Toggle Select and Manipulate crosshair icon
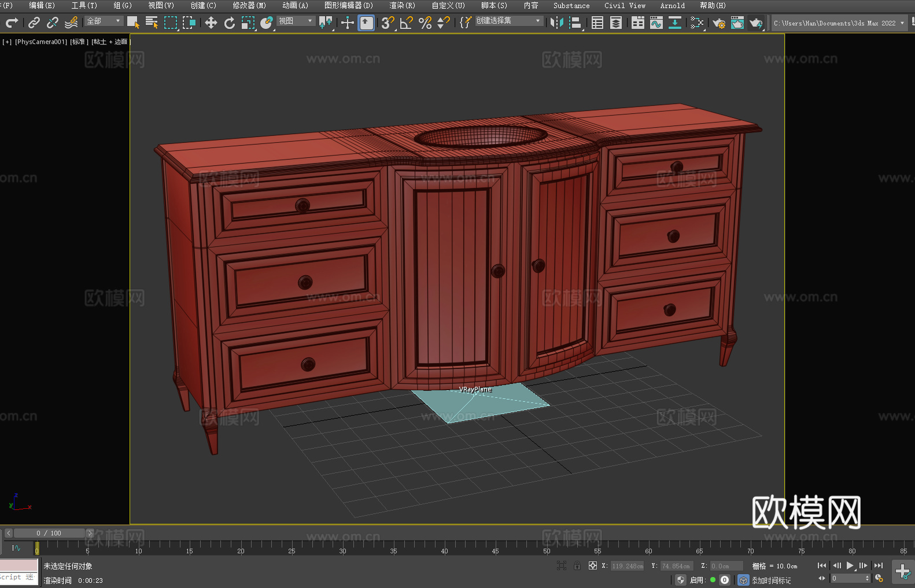Viewport: 915px width, 588px height. 347,23
